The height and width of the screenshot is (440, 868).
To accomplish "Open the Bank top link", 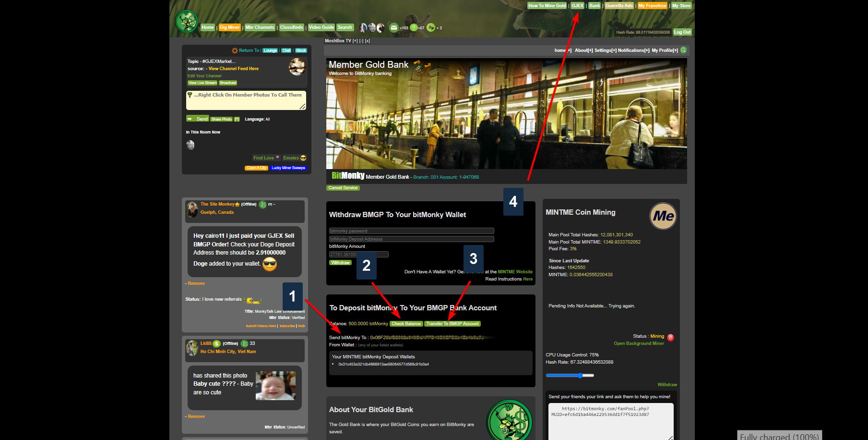I will point(595,6).
